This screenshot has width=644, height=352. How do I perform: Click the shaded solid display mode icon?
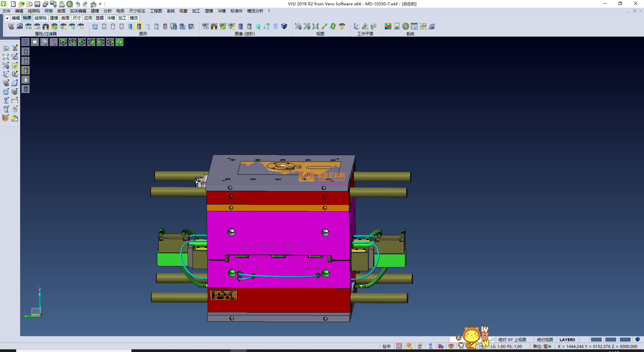coord(139,27)
